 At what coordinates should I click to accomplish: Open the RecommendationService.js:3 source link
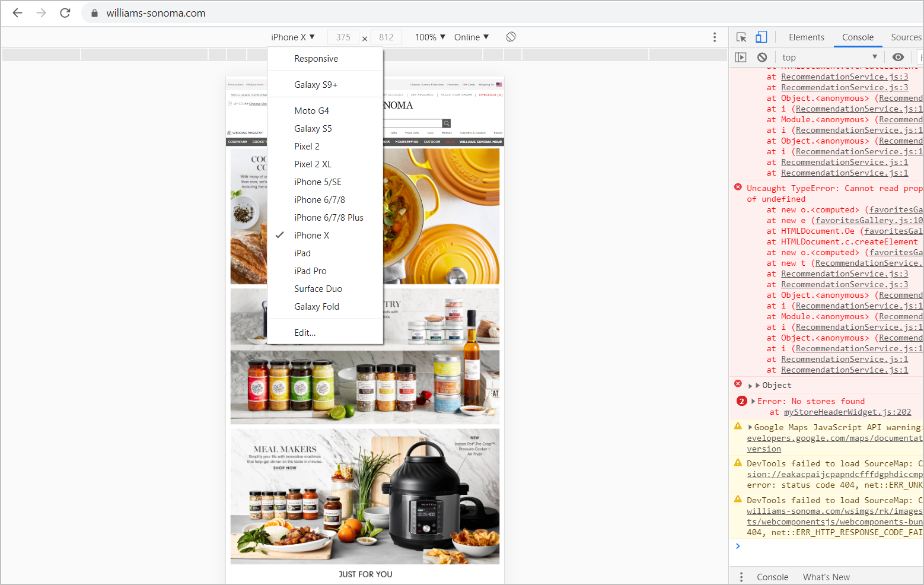[844, 77]
